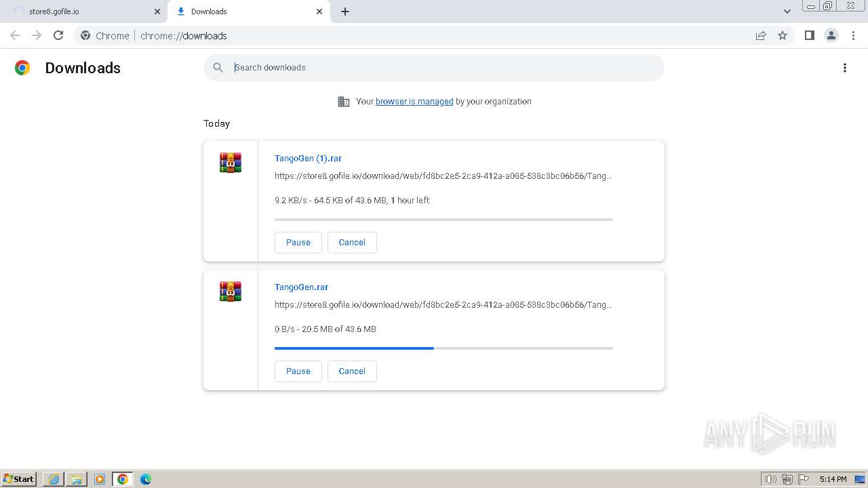Open a new browser tab
Viewport: 868px width, 488px height.
click(345, 12)
